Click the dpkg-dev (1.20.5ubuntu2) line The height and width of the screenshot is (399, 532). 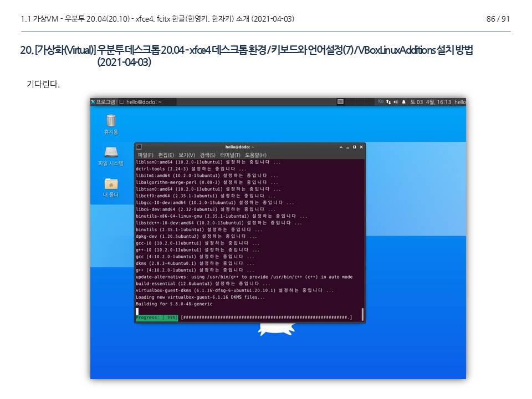click(x=196, y=236)
